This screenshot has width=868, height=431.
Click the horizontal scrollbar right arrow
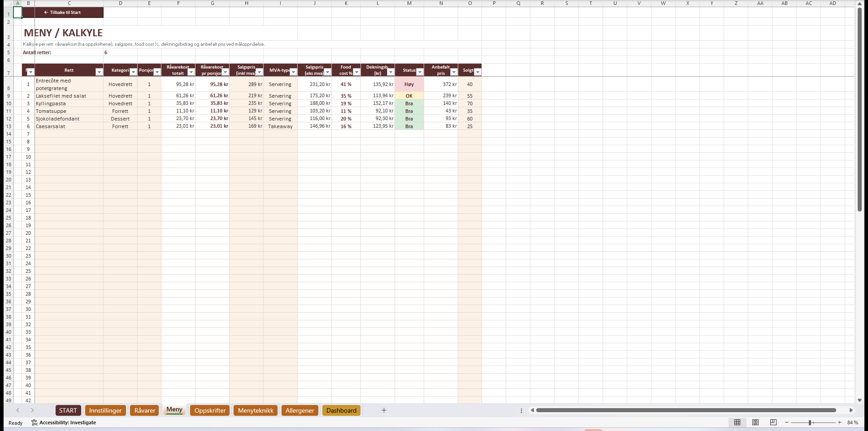pos(851,410)
